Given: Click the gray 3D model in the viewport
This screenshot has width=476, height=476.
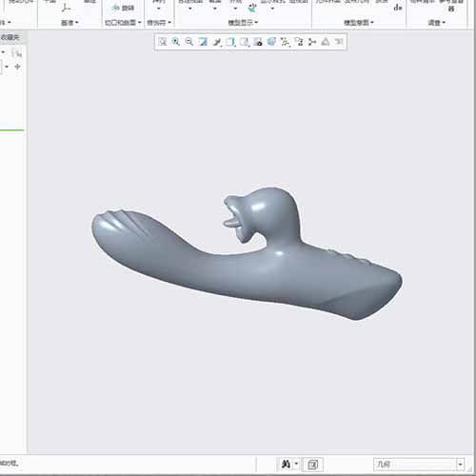Looking at the screenshot, I should (x=247, y=254).
